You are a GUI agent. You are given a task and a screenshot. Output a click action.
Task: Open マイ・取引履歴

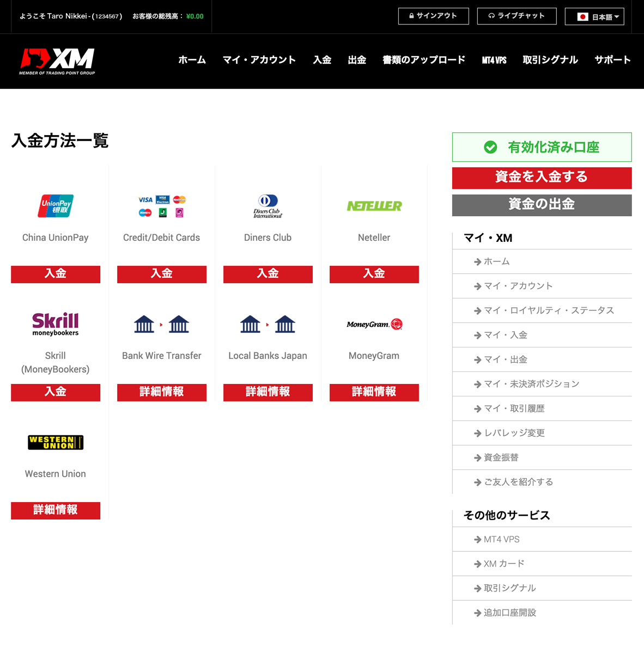coord(542,408)
